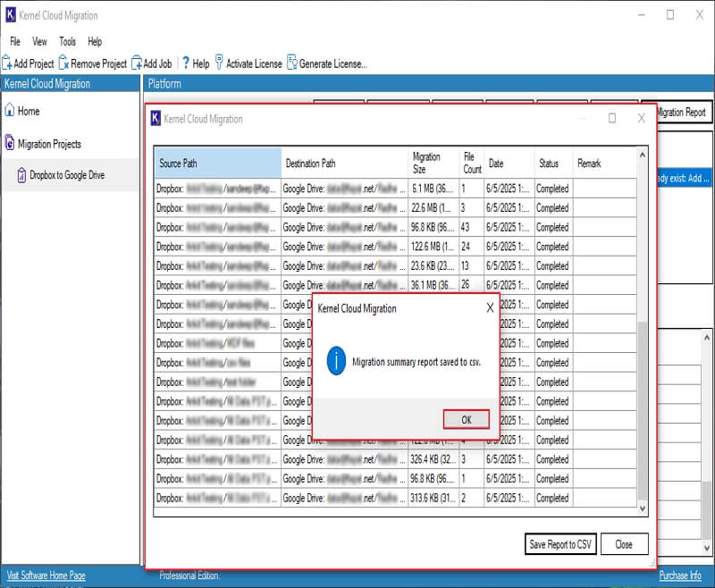Sort by the Status column header
Image resolution: width=715 pixels, height=588 pixels.
(553, 163)
